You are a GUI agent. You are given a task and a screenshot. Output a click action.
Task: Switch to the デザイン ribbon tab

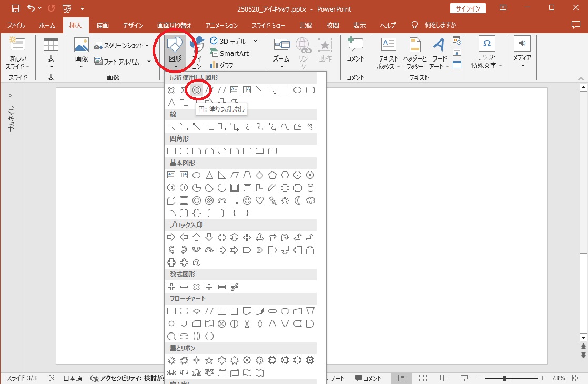(x=133, y=25)
